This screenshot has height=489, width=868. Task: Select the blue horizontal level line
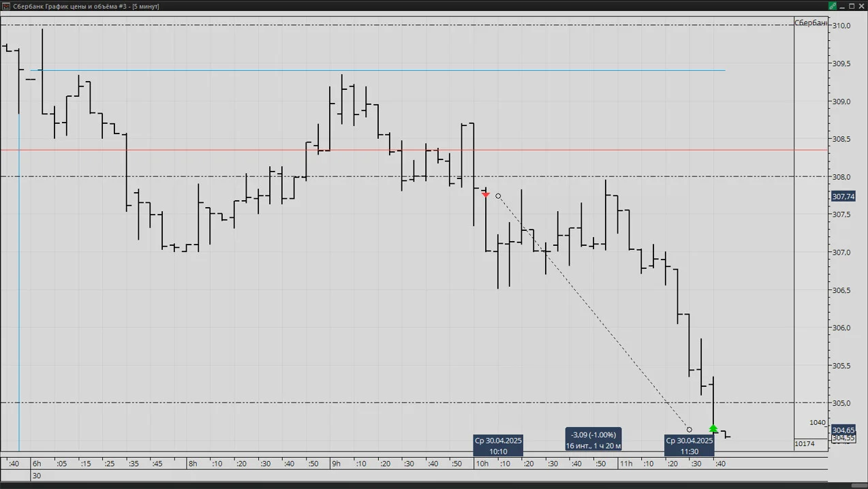pos(377,70)
